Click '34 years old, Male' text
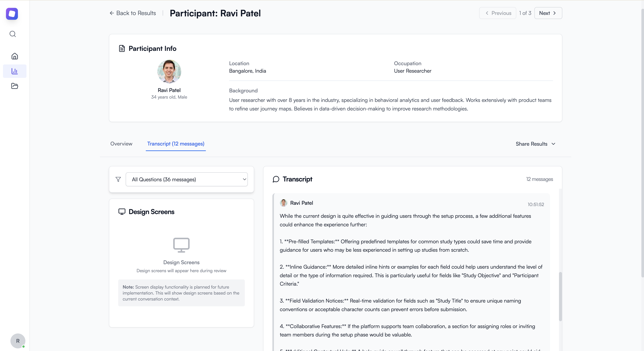 click(169, 97)
